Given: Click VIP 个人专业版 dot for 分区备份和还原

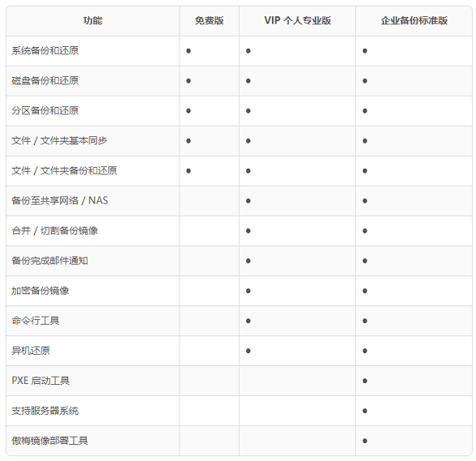Looking at the screenshot, I should click(x=249, y=111).
